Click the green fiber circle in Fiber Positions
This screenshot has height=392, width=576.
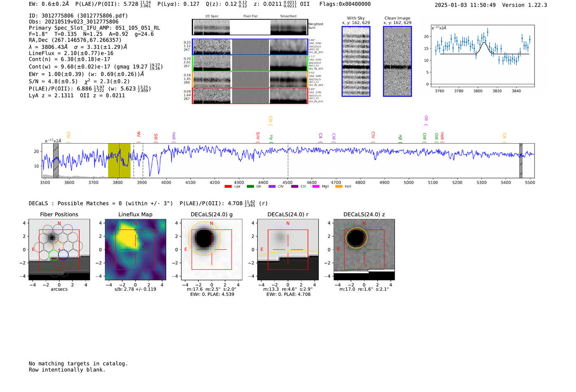[x=53, y=255]
